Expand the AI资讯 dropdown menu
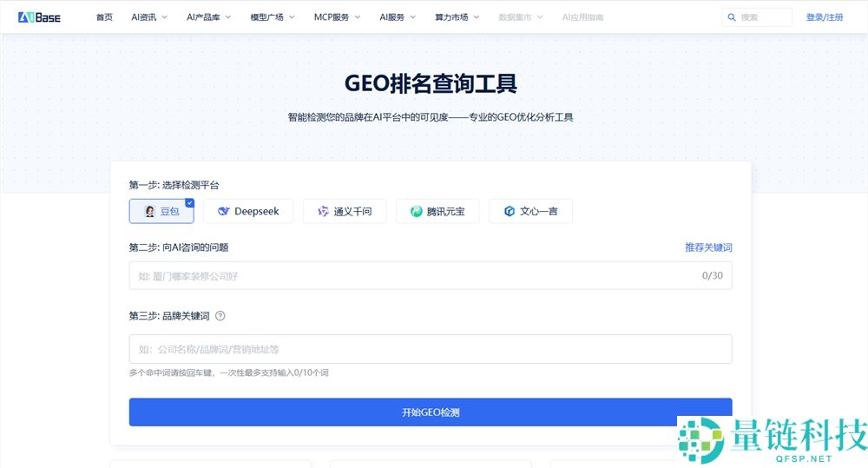868x468 pixels. [149, 17]
